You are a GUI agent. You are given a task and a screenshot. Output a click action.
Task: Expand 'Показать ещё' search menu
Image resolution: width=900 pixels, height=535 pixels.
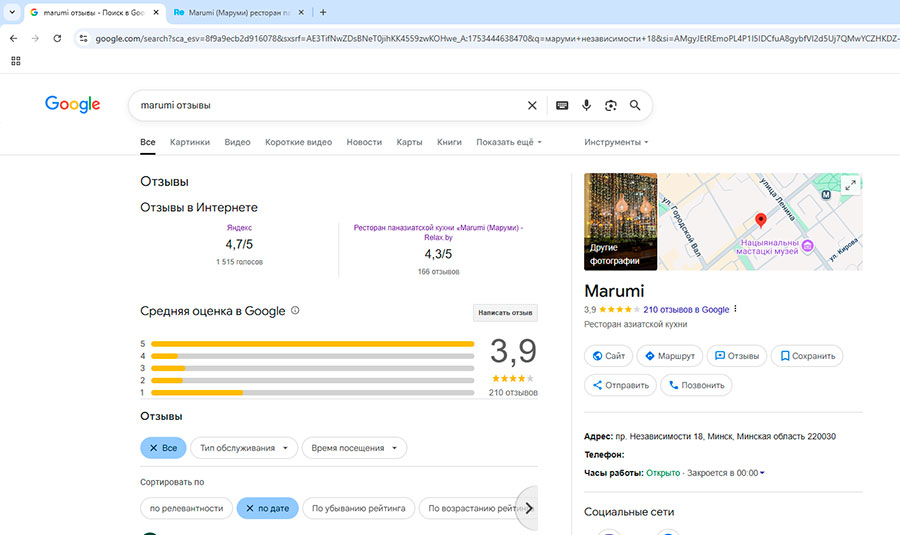[x=508, y=142]
